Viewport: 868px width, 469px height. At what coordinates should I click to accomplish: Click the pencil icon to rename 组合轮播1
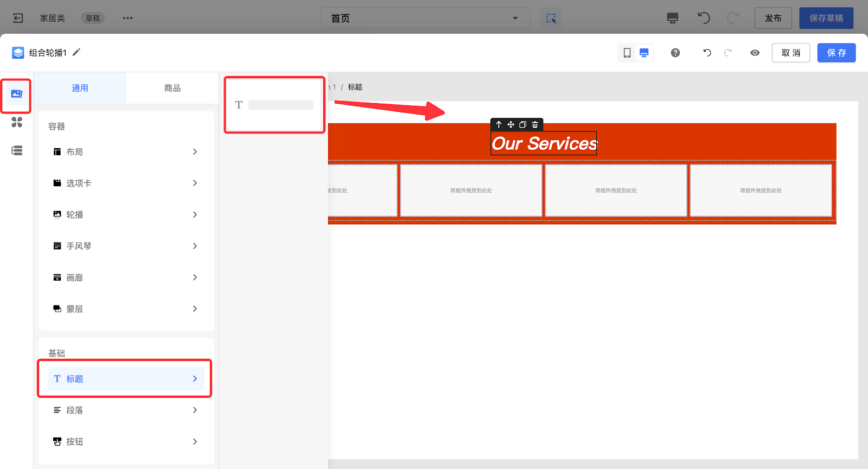pyautogui.click(x=76, y=52)
